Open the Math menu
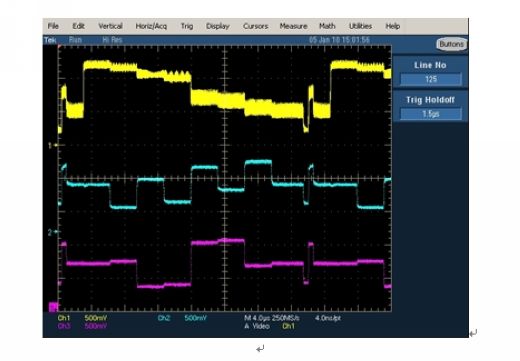The width and height of the screenshot is (520, 361). click(x=327, y=26)
